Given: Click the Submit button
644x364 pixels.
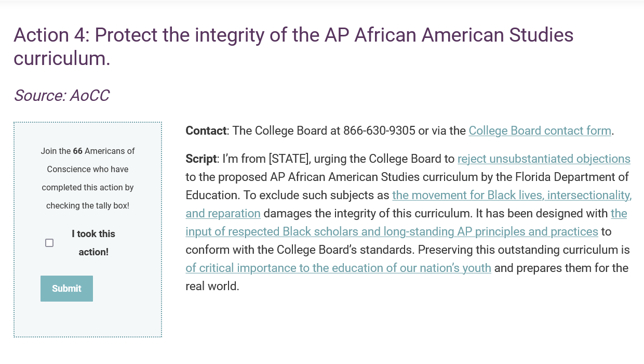Looking at the screenshot, I should pos(66,289).
